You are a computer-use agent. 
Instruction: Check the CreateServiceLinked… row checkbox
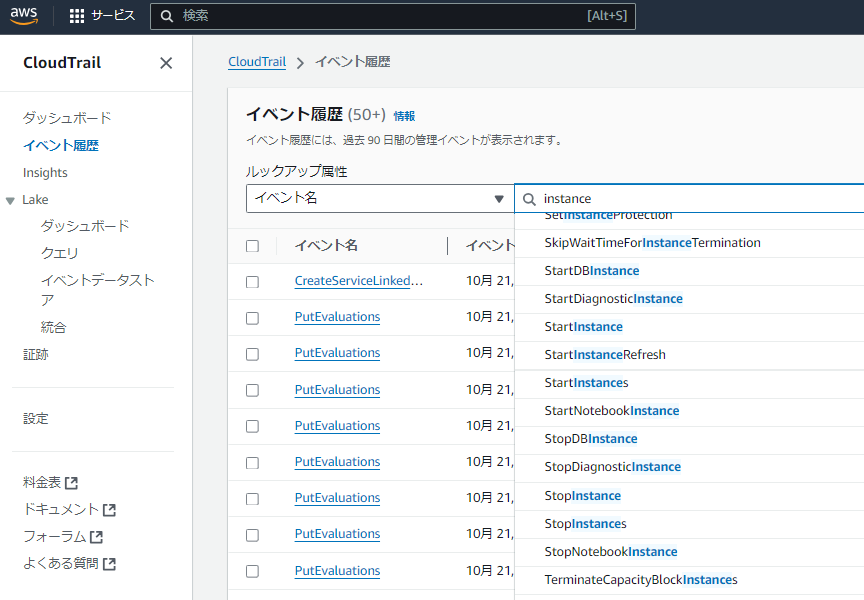pyautogui.click(x=252, y=282)
